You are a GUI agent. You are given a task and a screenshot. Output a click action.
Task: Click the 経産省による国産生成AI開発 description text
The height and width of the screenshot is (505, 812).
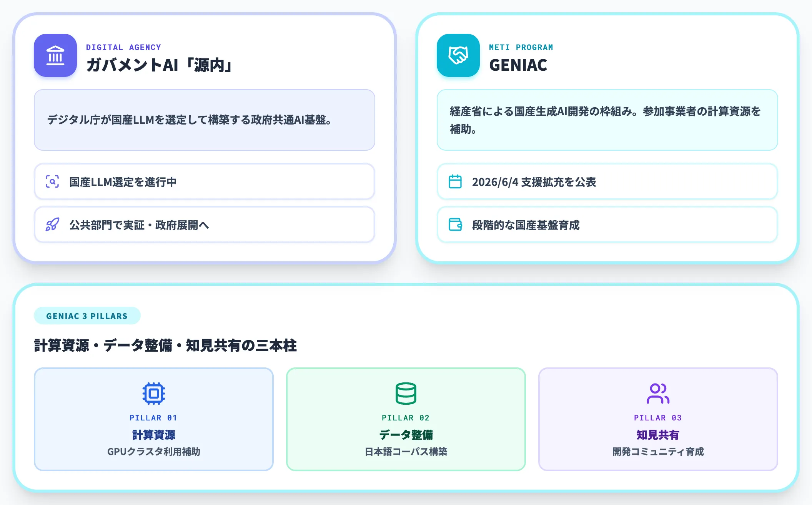click(605, 120)
